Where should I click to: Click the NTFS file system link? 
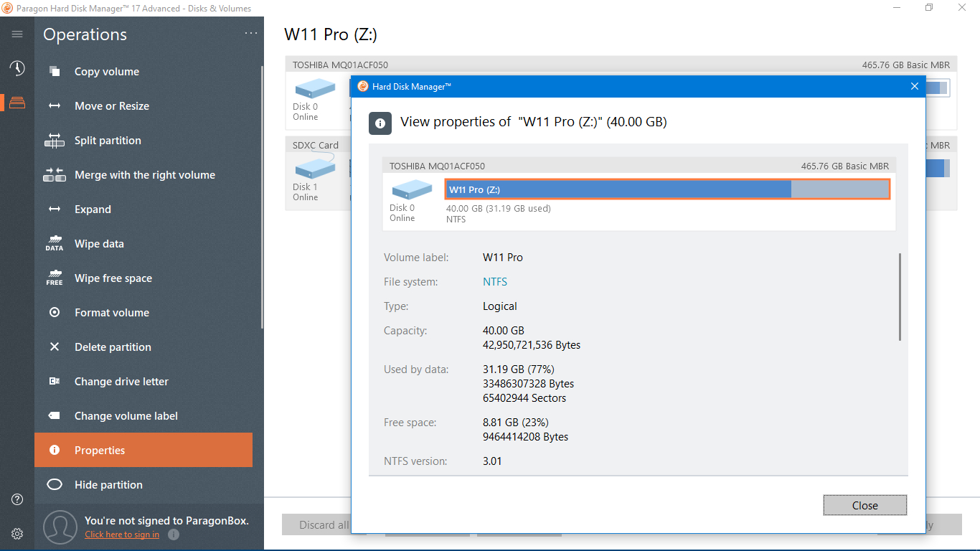pyautogui.click(x=495, y=282)
